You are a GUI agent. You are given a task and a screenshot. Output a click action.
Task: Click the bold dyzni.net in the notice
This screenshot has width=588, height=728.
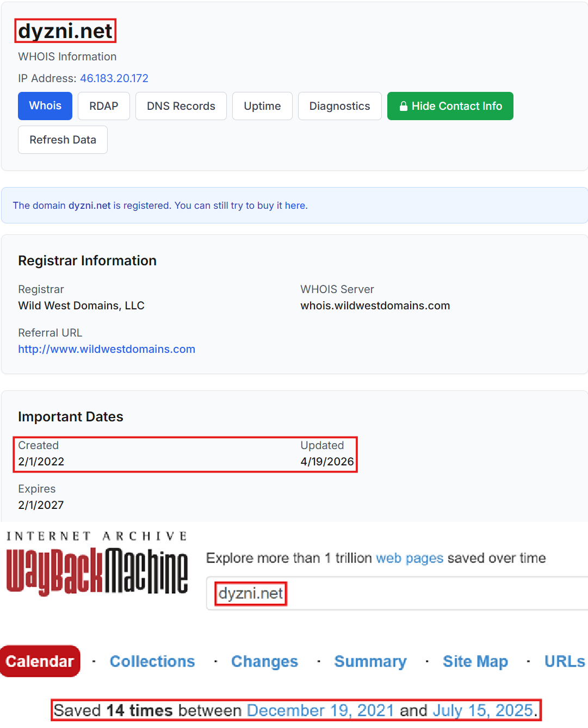pos(89,206)
